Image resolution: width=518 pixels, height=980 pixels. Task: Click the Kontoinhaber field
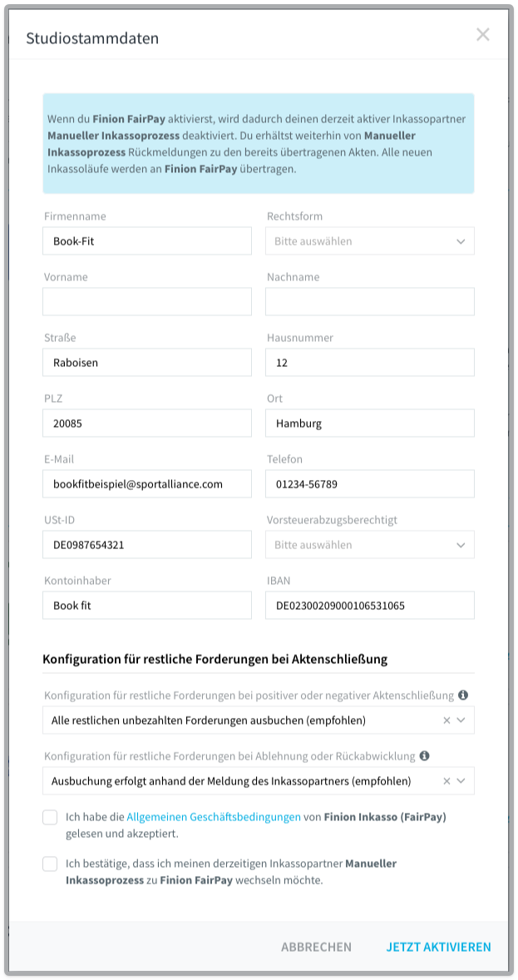pyautogui.click(x=147, y=606)
